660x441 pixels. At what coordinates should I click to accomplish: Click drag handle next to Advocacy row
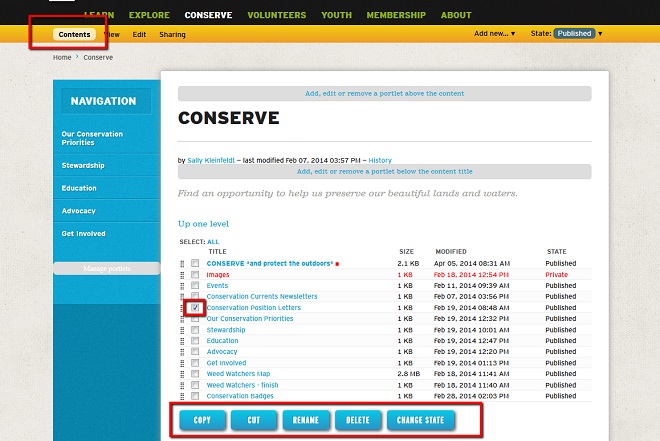click(x=182, y=352)
